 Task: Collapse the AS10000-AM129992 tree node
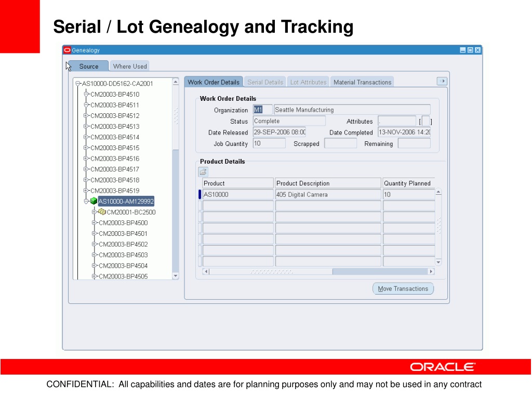coord(86,201)
